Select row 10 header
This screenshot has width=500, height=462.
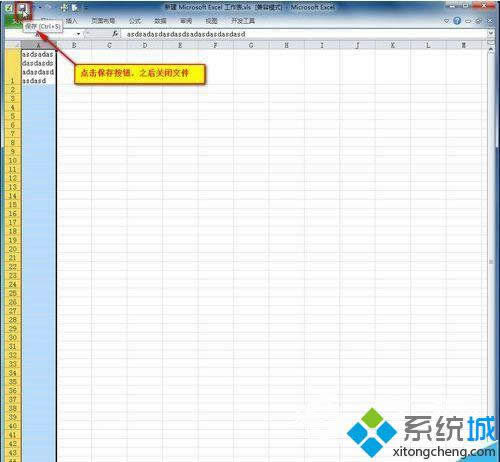[x=13, y=160]
